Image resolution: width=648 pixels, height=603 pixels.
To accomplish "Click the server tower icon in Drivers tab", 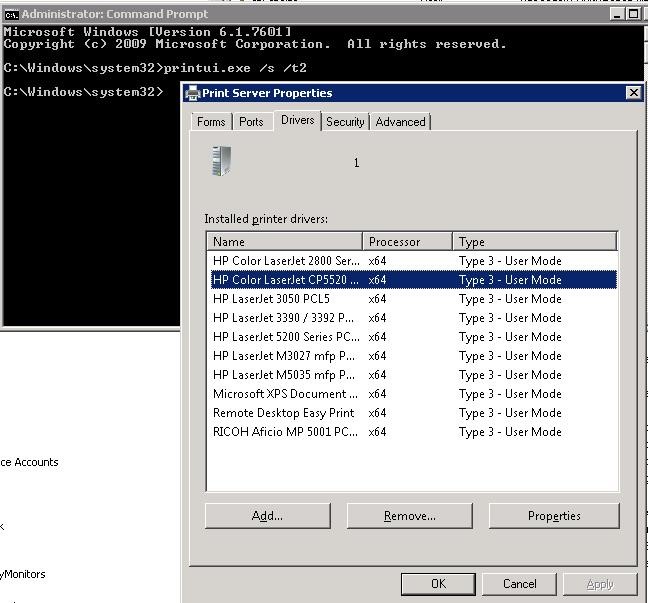I will pyautogui.click(x=222, y=161).
